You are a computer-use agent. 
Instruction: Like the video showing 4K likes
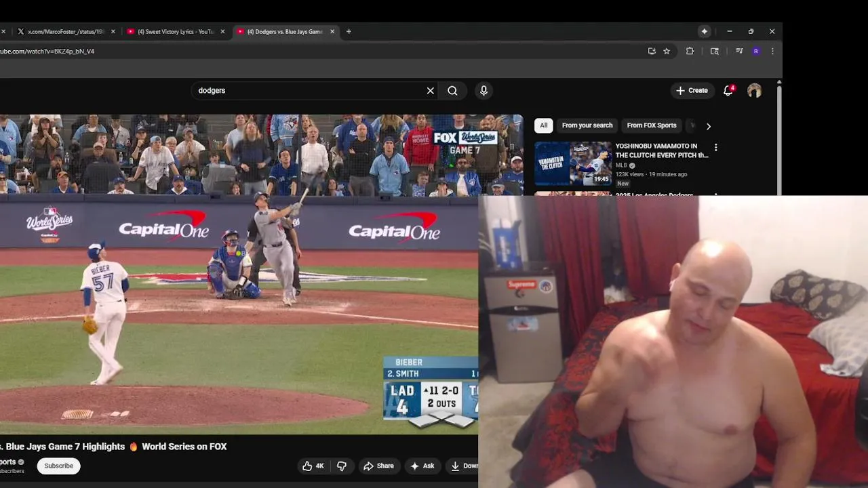pyautogui.click(x=313, y=466)
